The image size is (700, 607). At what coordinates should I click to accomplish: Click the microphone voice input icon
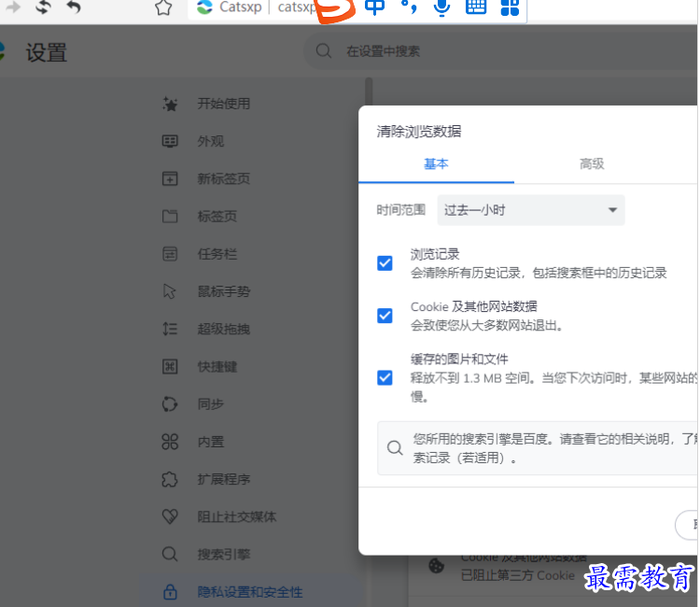click(x=442, y=7)
